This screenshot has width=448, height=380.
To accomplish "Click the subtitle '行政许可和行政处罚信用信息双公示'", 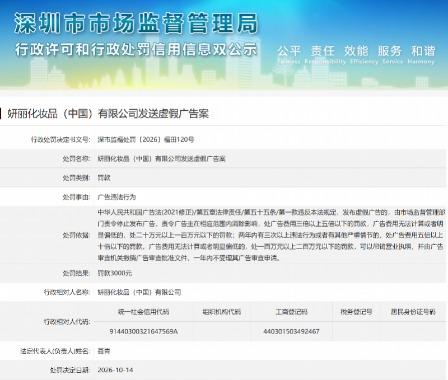I will coord(136,49).
